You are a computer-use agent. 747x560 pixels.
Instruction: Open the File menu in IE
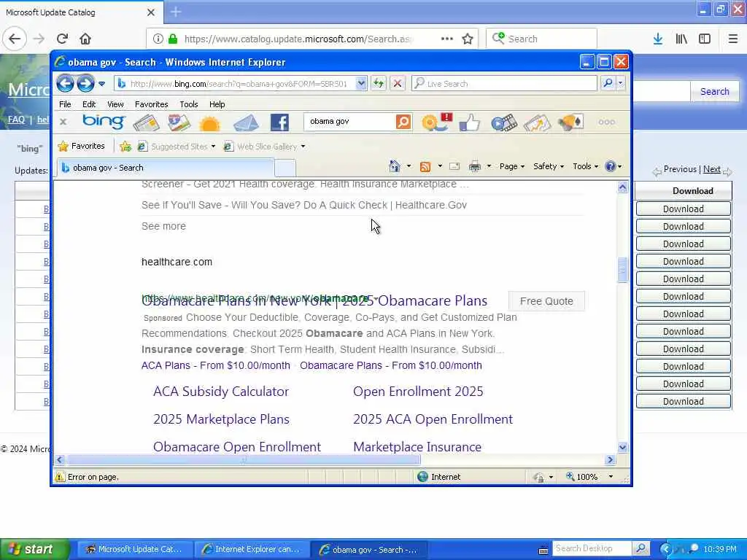(x=65, y=104)
